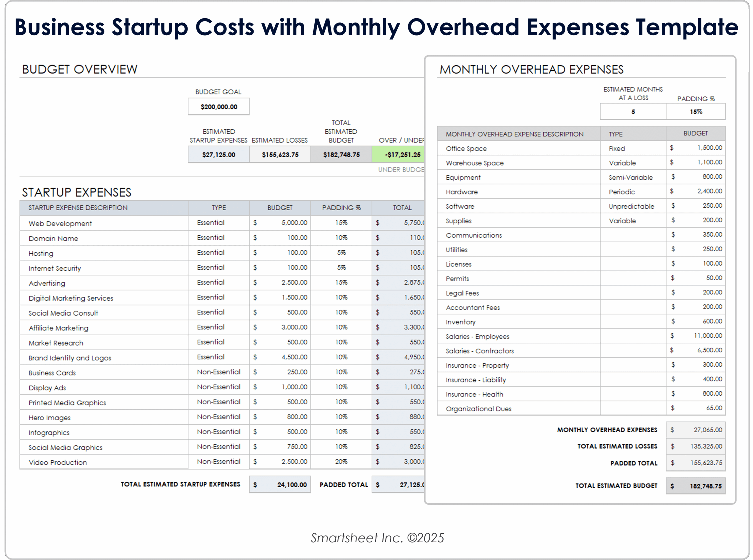
Task: Click the Web Development padding 15% cell
Action: [341, 223]
